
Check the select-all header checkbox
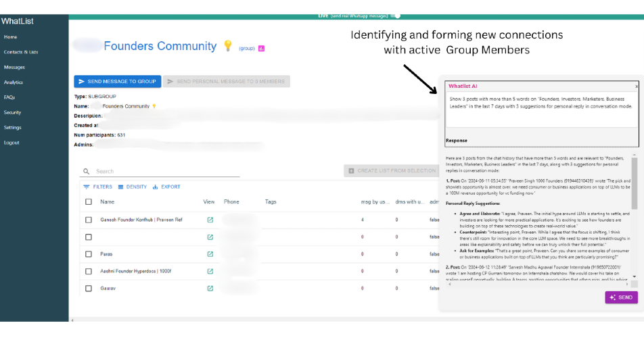89,202
